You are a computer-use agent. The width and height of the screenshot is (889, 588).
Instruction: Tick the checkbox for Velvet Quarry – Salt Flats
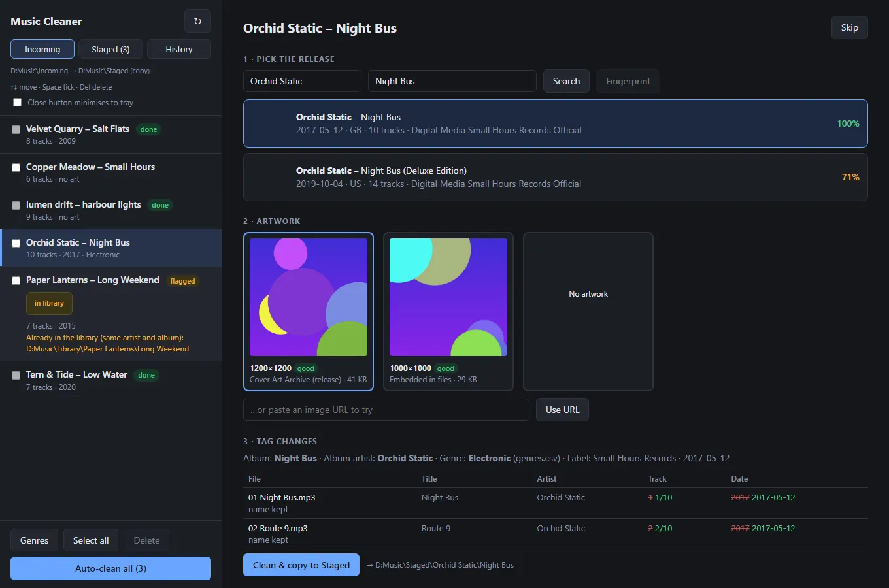(16, 129)
